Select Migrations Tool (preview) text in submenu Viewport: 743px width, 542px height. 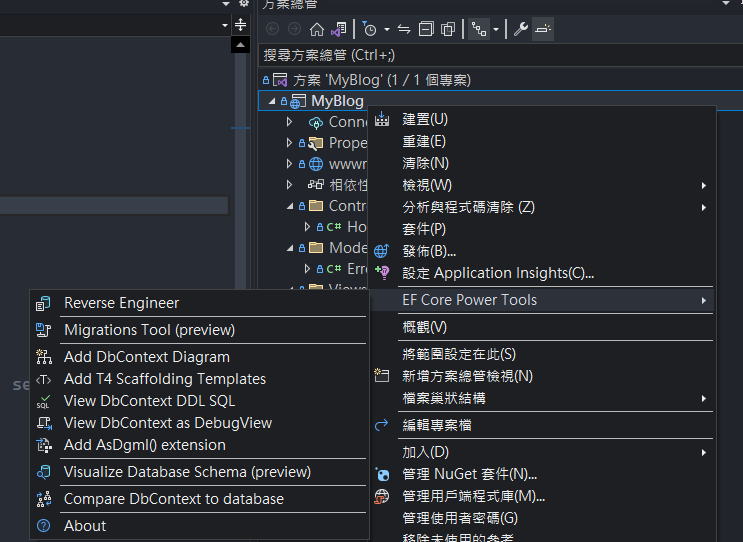pos(149,330)
